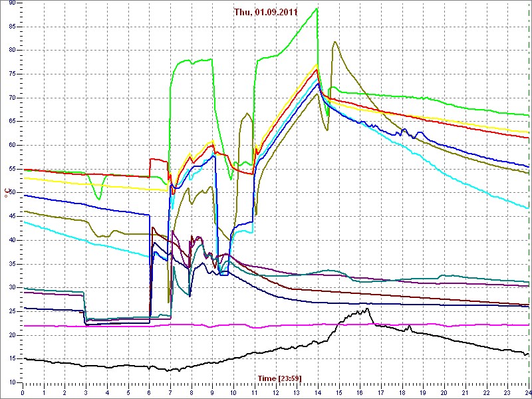Select the 85 label on temperature axis
532x399 pixels.
click(x=11, y=27)
